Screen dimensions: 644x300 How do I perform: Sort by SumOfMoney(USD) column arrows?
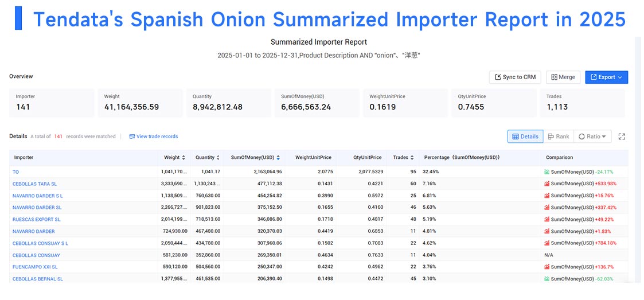click(x=278, y=157)
